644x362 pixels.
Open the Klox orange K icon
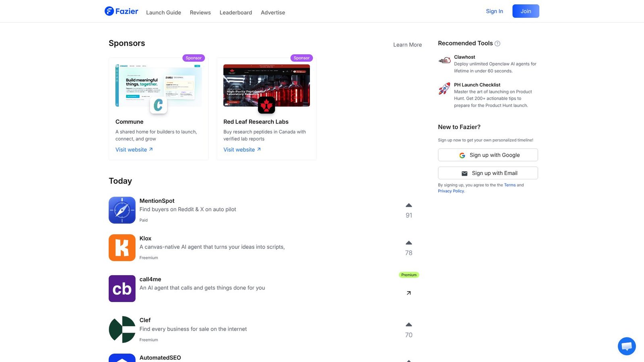click(122, 248)
